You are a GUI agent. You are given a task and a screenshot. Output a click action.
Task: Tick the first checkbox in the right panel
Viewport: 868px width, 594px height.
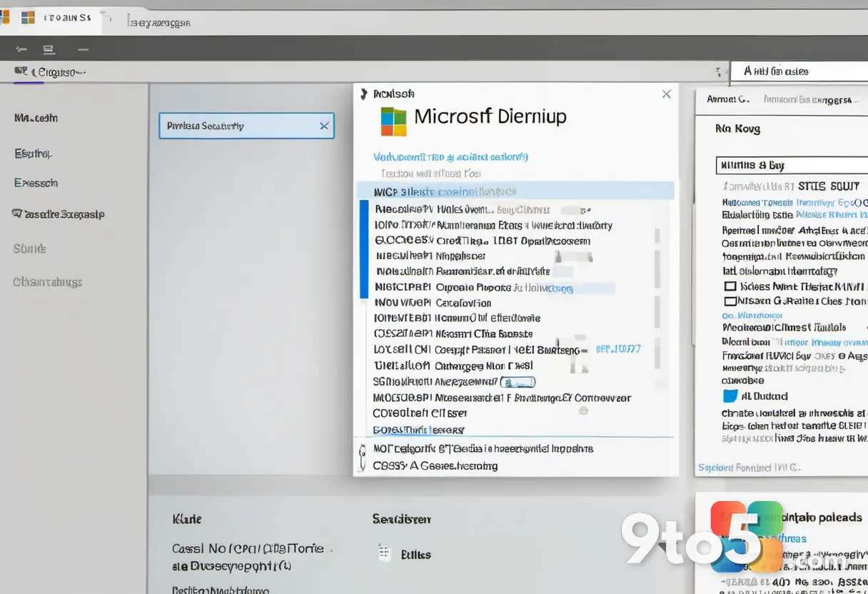pyautogui.click(x=730, y=286)
